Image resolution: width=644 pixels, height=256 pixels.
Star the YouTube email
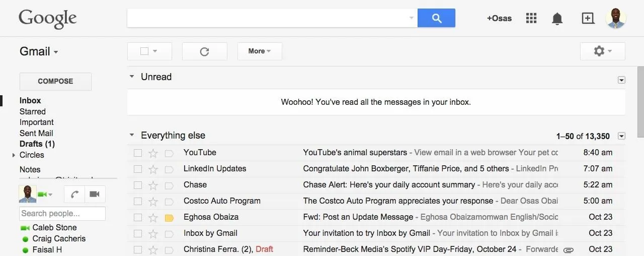click(x=153, y=153)
